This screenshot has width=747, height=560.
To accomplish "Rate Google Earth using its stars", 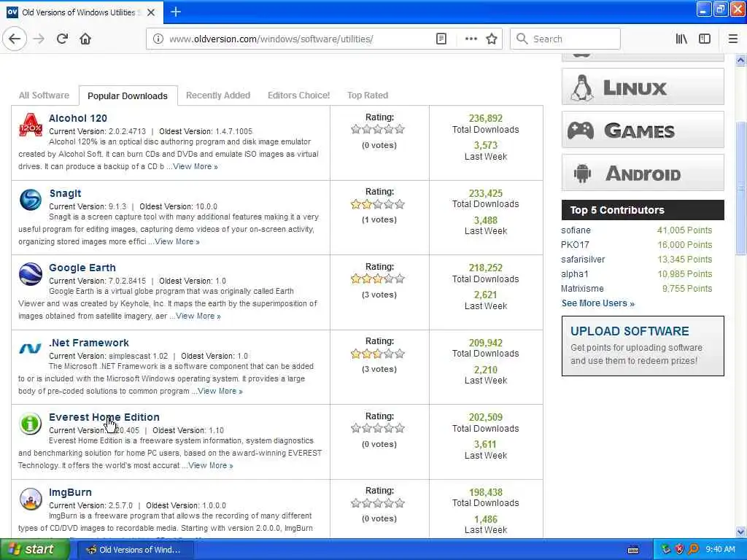I will click(378, 279).
